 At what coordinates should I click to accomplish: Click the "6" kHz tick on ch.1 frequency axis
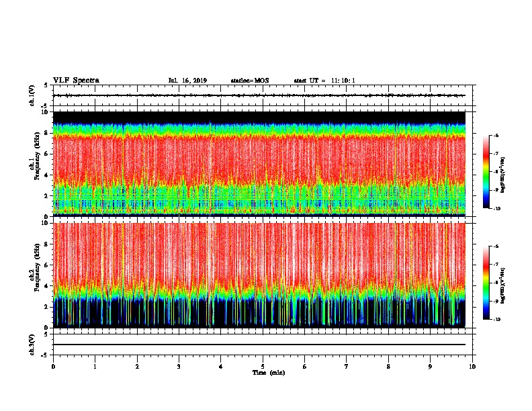pos(46,154)
